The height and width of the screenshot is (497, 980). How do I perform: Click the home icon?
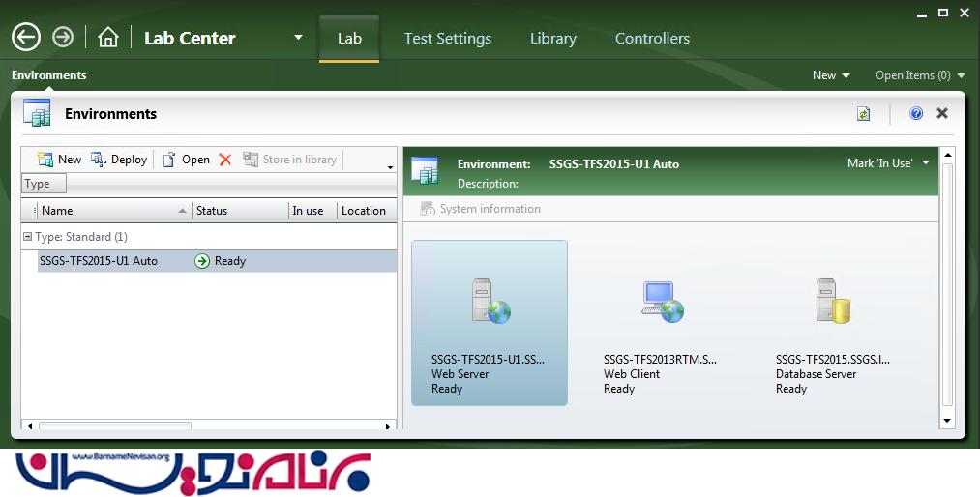[x=108, y=38]
